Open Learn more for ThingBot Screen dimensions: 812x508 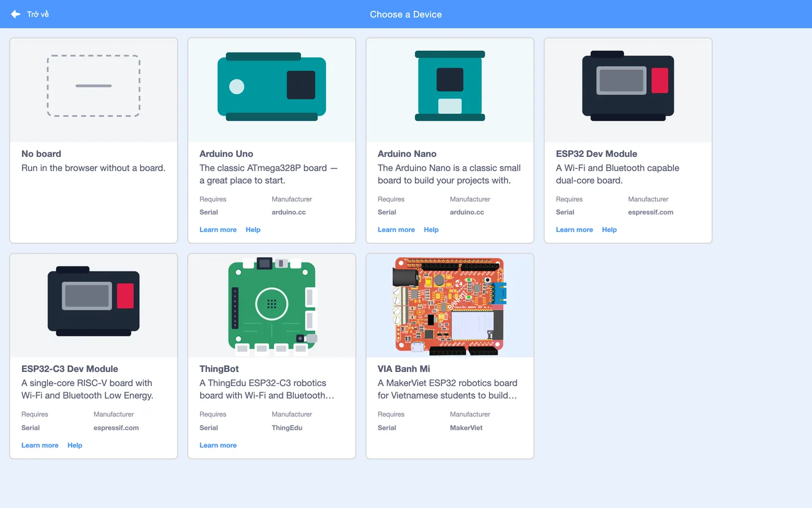point(218,445)
